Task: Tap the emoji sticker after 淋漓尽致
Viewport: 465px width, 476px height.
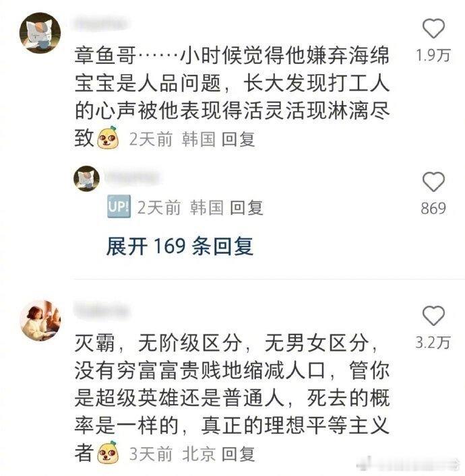Action: tap(108, 137)
